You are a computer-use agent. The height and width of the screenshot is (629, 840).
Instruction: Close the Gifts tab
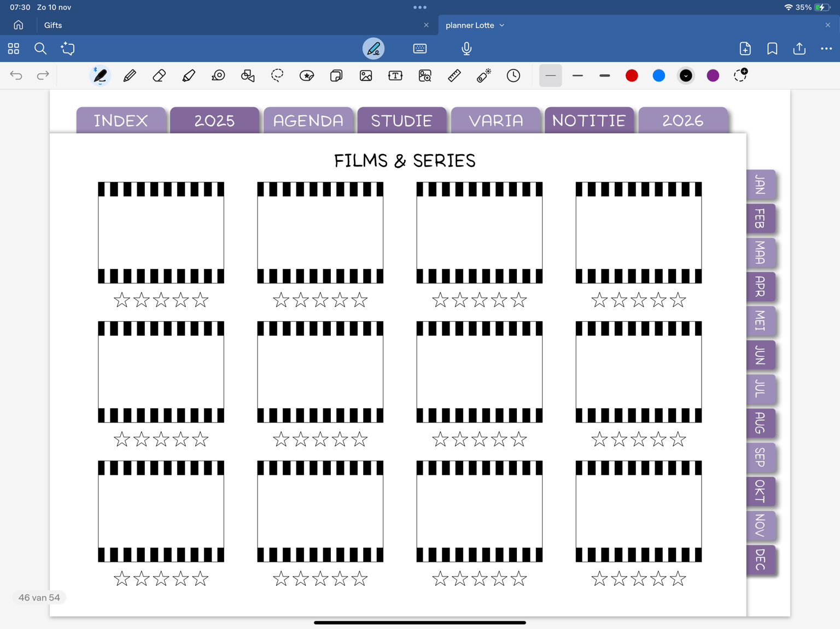[x=427, y=25]
